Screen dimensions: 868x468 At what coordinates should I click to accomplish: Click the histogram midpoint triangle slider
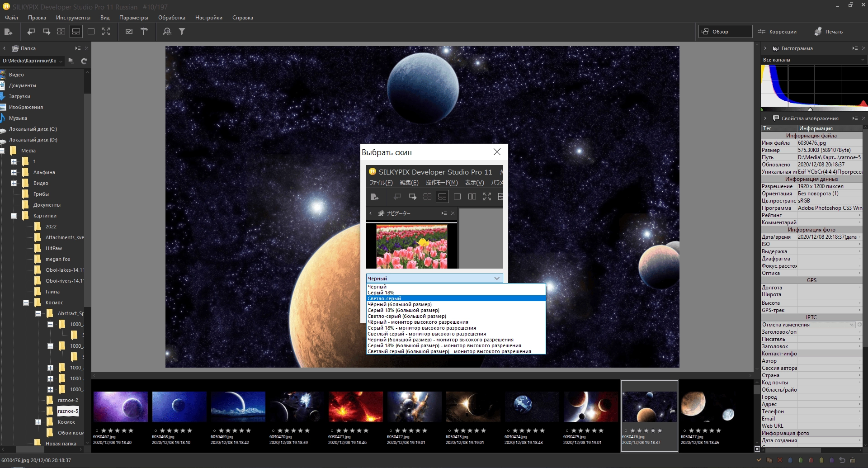coord(810,109)
